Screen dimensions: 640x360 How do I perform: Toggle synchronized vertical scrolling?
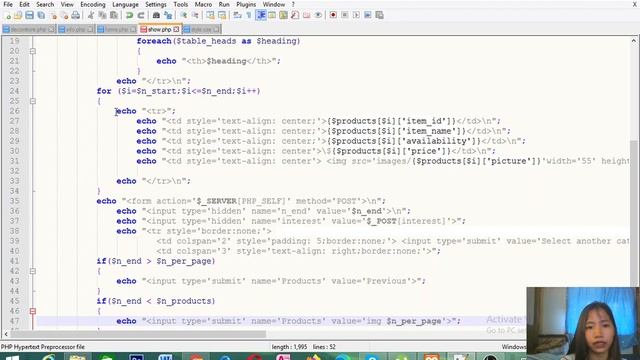210,16
